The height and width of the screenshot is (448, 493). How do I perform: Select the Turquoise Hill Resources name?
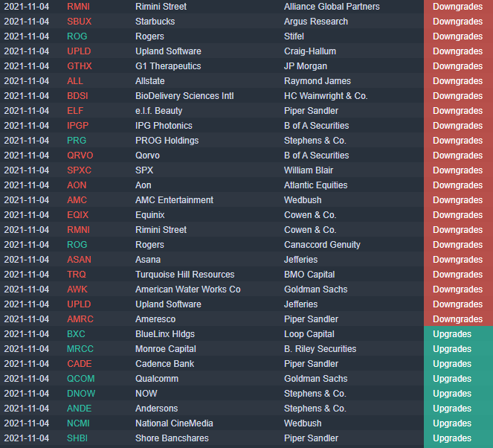click(x=185, y=275)
